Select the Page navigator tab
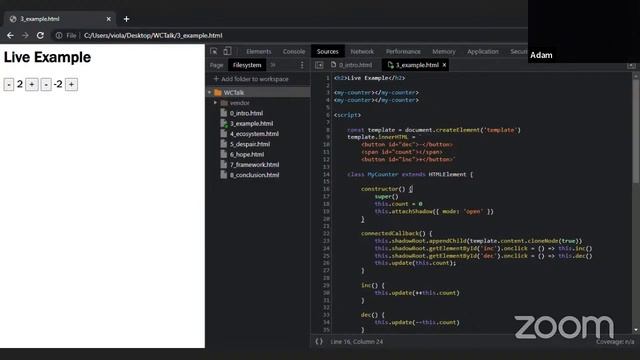640x360 pixels. click(x=216, y=65)
